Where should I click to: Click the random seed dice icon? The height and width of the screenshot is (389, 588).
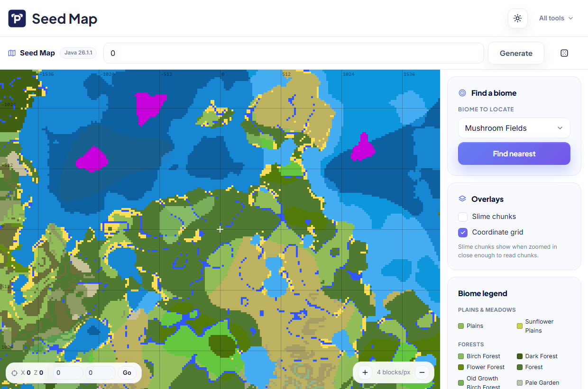564,53
